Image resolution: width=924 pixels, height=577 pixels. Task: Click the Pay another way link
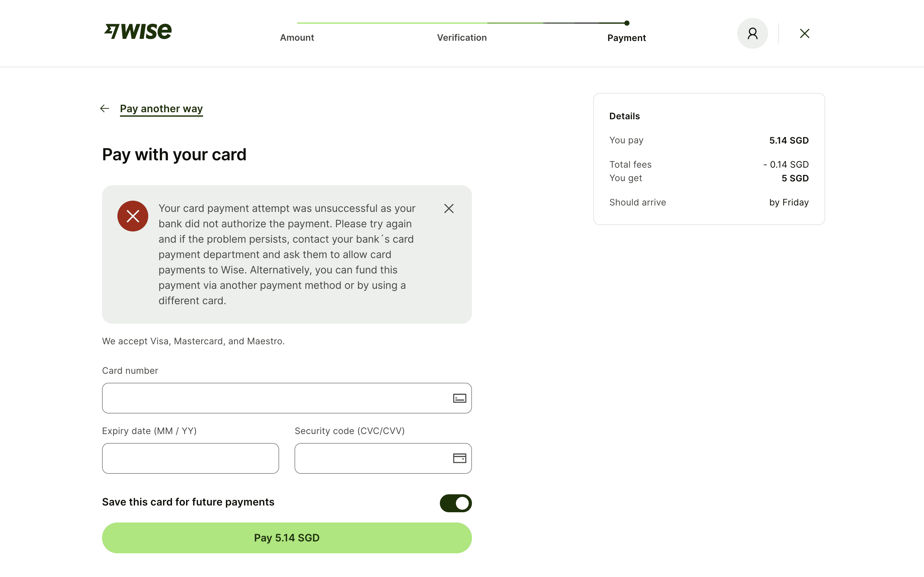[161, 109]
